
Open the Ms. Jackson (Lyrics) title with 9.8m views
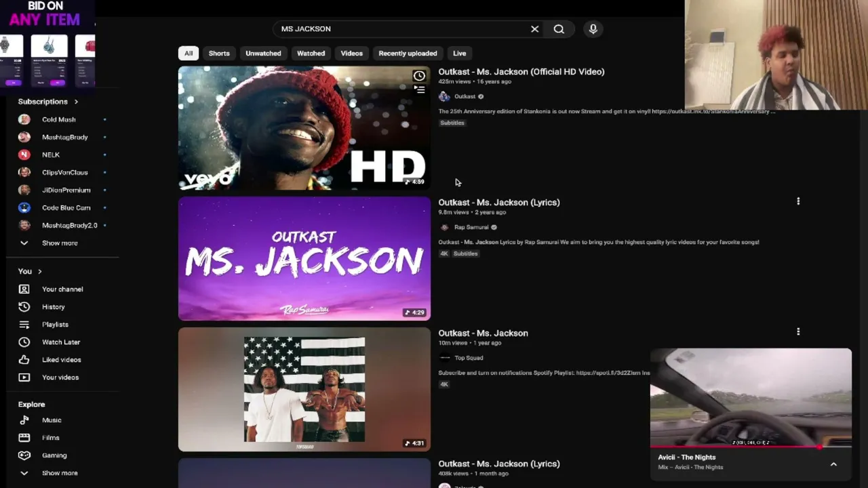coord(499,203)
